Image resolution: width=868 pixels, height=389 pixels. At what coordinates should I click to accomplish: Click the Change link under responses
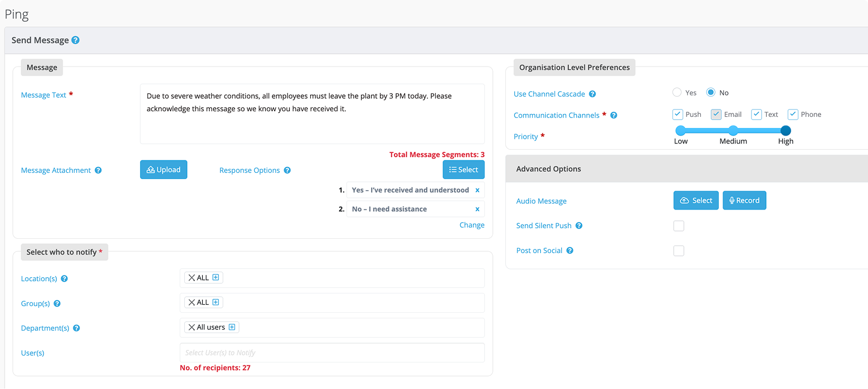click(472, 225)
